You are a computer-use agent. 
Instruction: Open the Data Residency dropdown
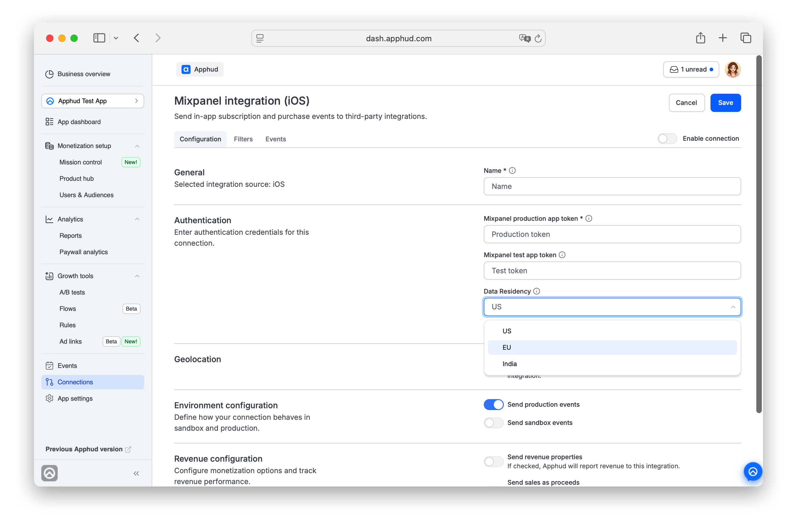612,307
